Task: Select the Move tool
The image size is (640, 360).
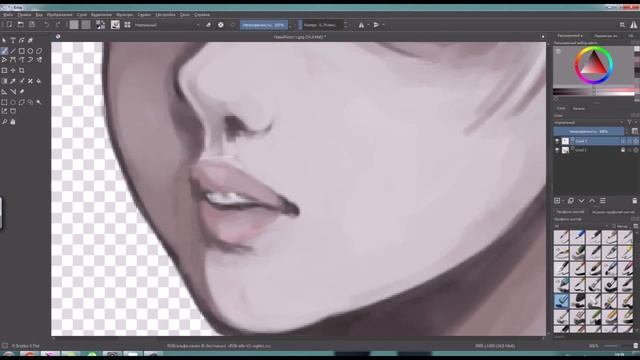Action: click(x=13, y=70)
